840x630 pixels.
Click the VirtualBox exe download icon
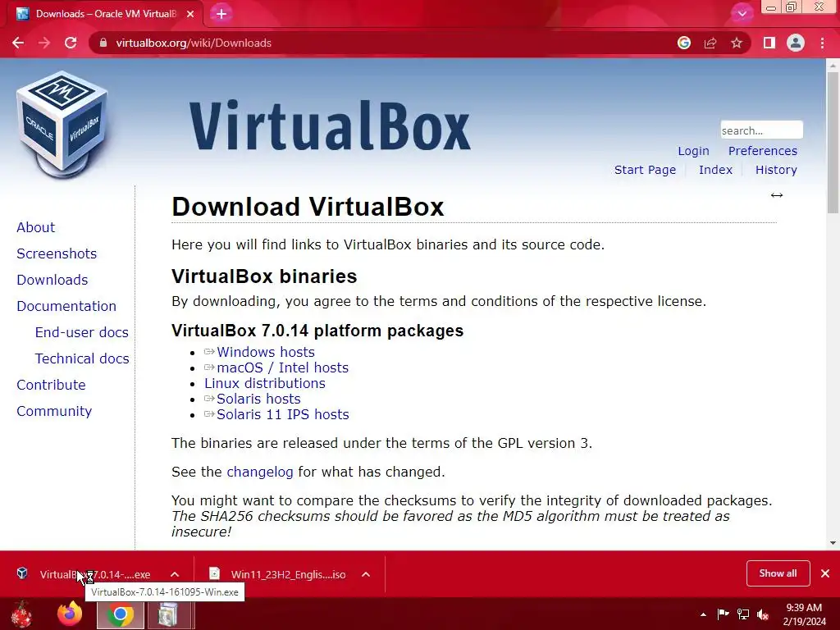coord(22,573)
